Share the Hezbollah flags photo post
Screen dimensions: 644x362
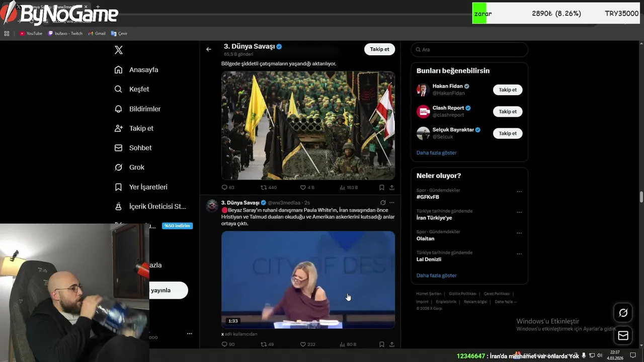tap(392, 188)
